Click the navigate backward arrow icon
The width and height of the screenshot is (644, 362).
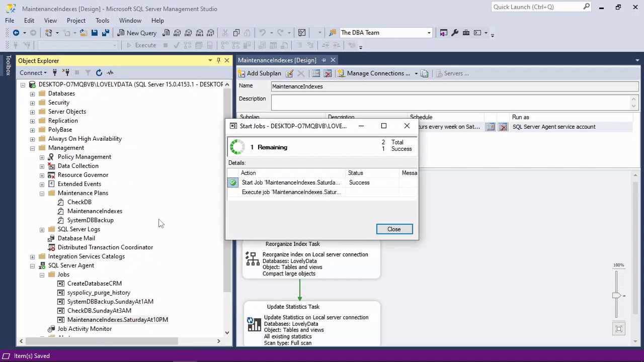tap(16, 33)
